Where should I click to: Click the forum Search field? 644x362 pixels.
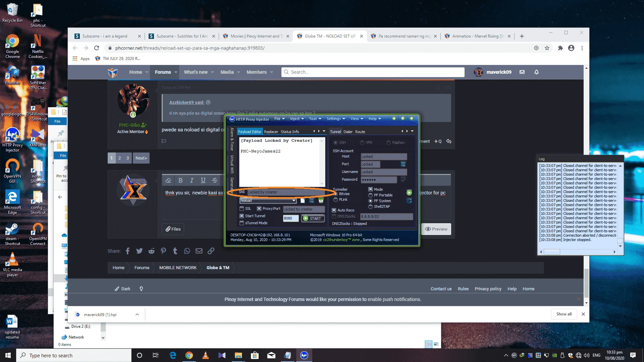tap(373, 72)
